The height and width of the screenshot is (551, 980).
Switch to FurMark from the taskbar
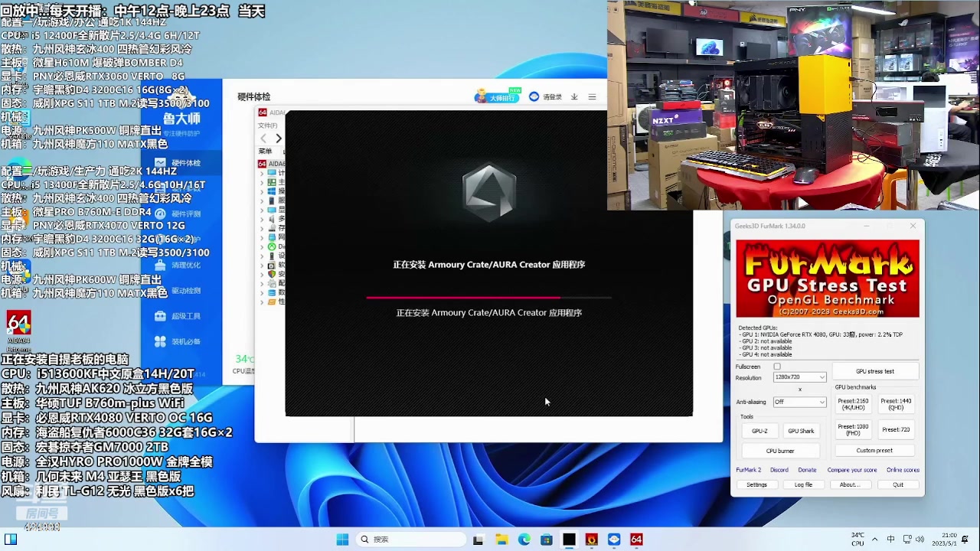(591, 540)
